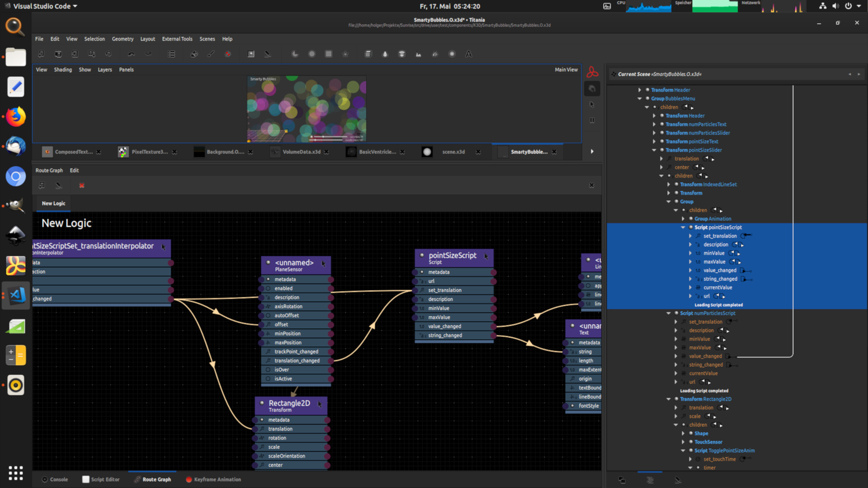The height and width of the screenshot is (488, 868).
Task: Select the pencil edit tool in Route Graph toolbar
Action: click(58, 185)
